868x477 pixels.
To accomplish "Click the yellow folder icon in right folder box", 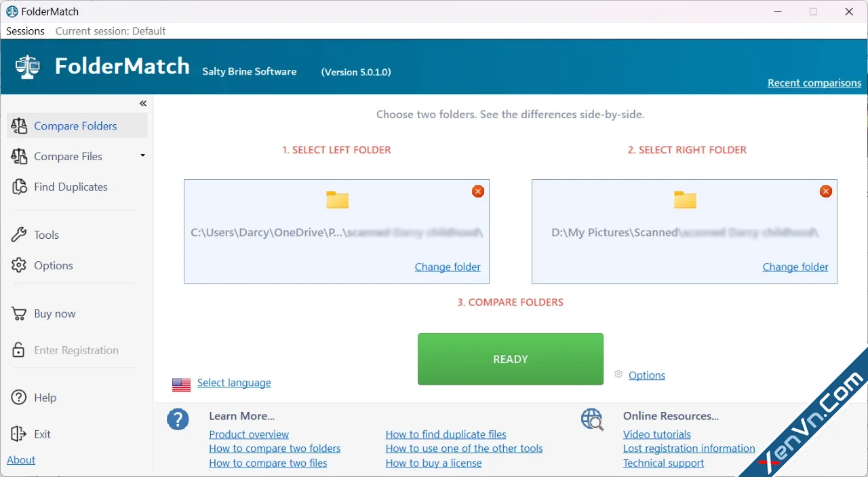I will (x=685, y=199).
